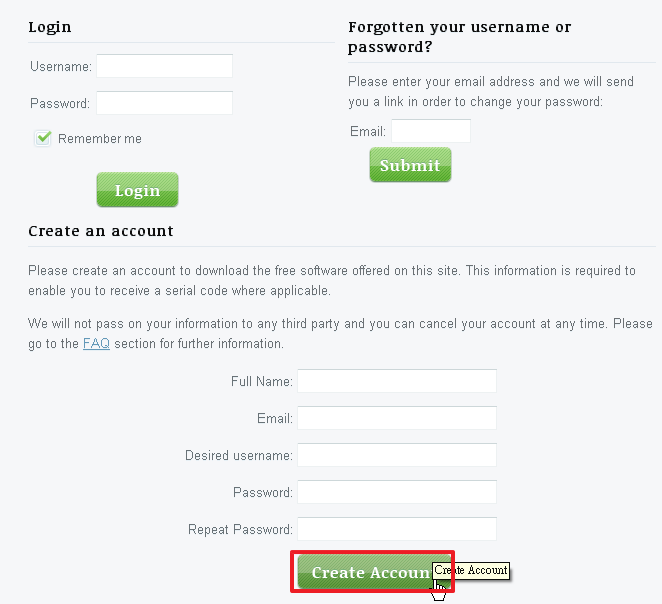Focus the Username field under Login
662x604 pixels.
(x=165, y=66)
